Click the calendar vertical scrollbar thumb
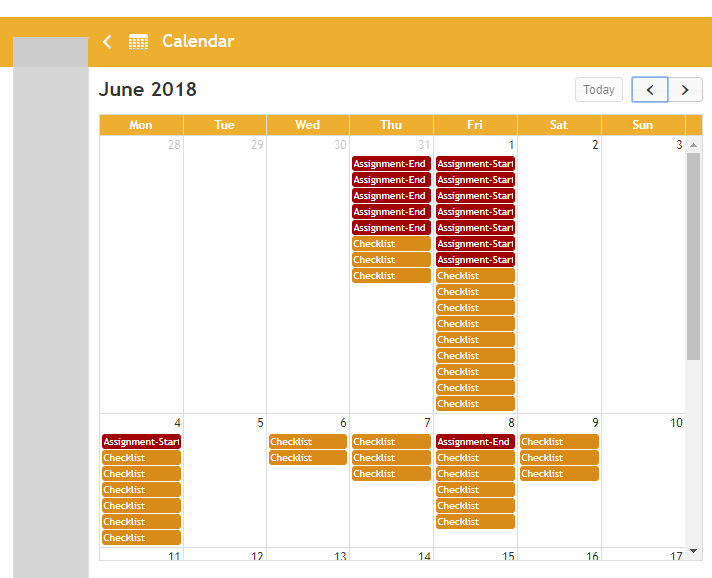Viewport: 712px width, 578px height. [x=693, y=255]
